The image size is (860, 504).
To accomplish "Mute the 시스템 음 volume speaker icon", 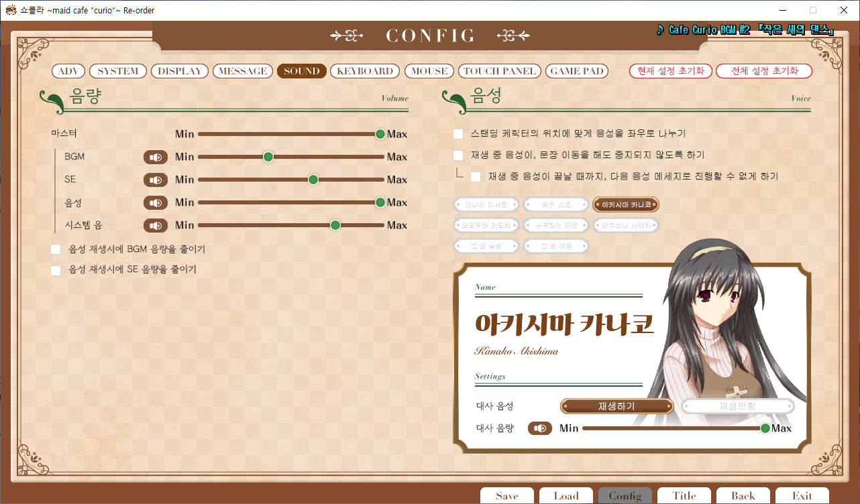I will click(x=156, y=225).
